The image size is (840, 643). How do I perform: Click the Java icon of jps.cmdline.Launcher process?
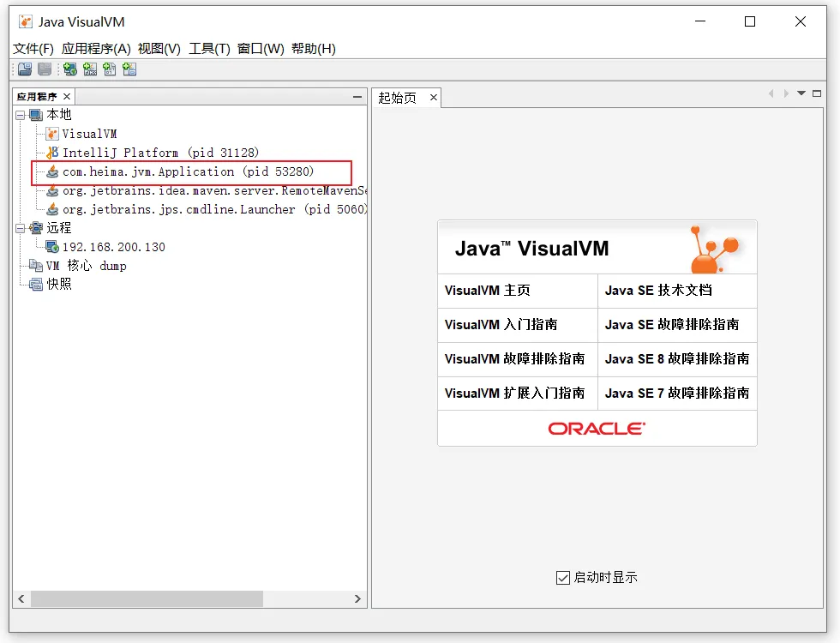(52, 209)
